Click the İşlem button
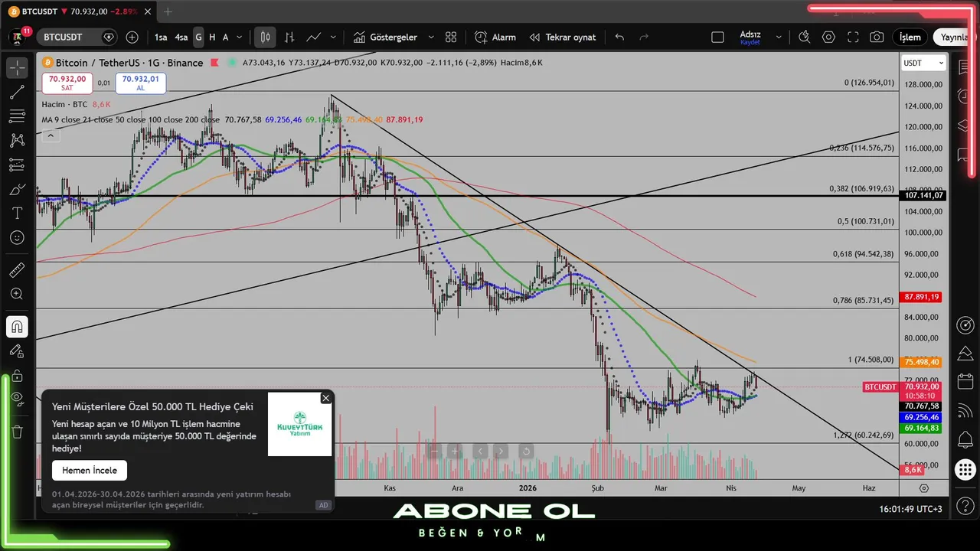The image size is (980, 551). pyautogui.click(x=910, y=37)
